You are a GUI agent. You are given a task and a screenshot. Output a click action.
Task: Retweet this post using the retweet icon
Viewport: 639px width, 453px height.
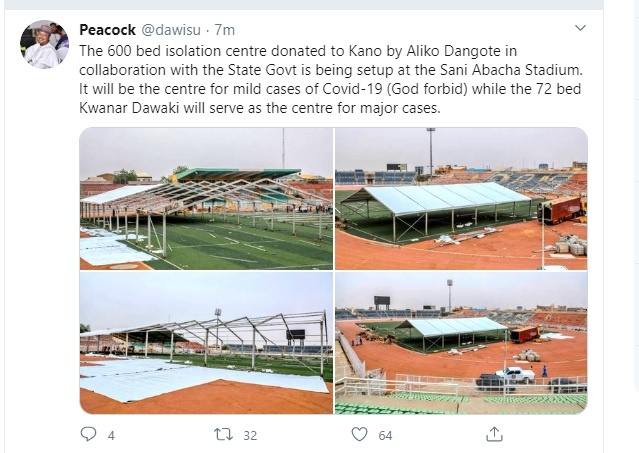[x=224, y=434]
